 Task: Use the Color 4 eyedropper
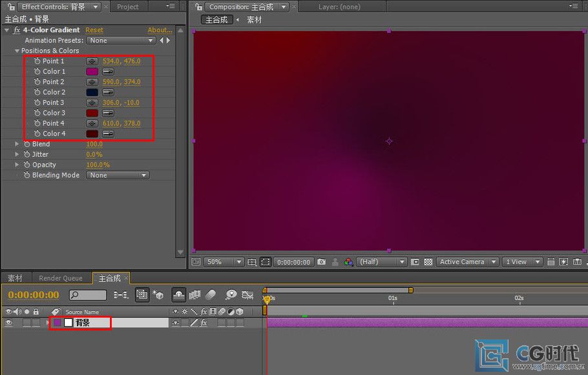pyautogui.click(x=108, y=134)
